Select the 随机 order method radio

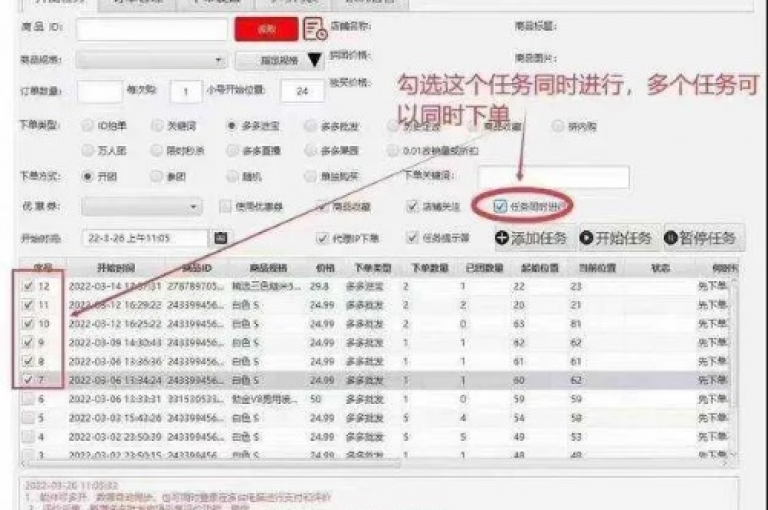click(232, 176)
